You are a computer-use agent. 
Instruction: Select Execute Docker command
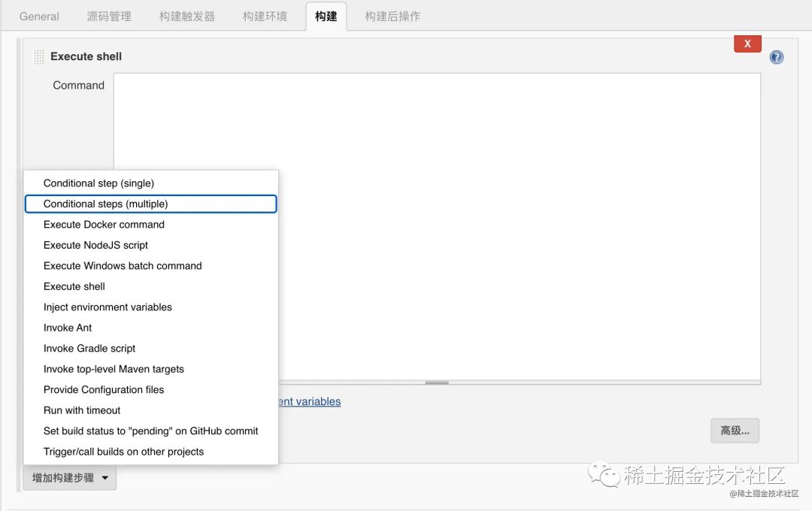coord(150,225)
